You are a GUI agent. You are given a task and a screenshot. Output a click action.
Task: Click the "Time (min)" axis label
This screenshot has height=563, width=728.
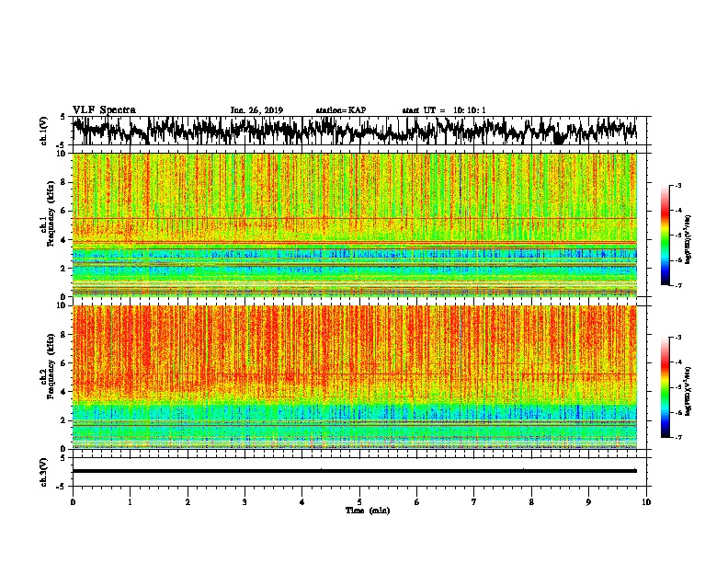(x=368, y=511)
